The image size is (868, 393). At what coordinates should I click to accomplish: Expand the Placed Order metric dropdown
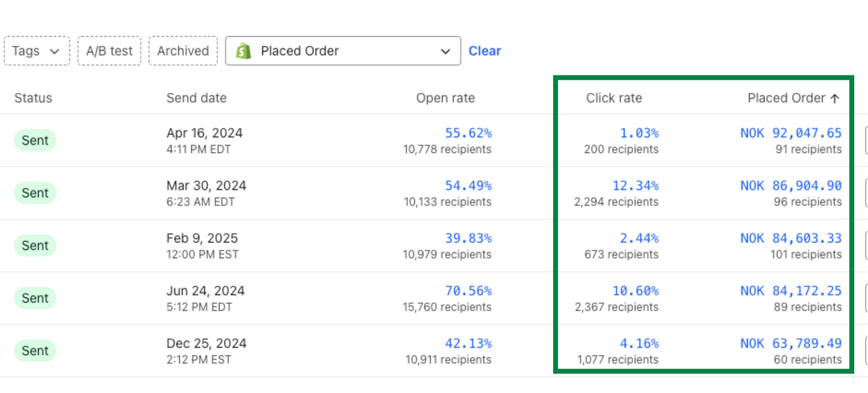(x=445, y=51)
